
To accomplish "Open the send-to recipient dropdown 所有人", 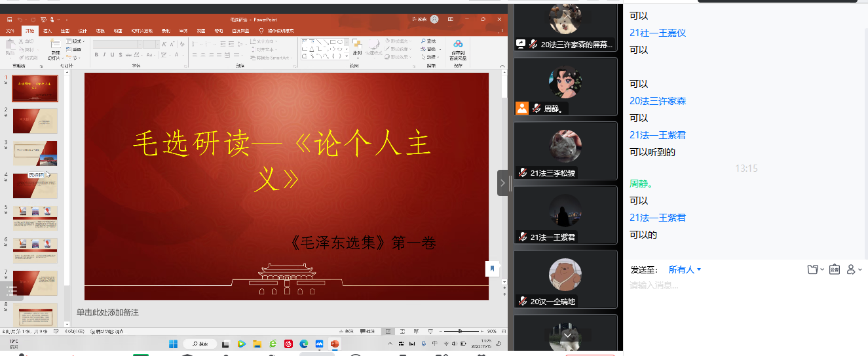I will point(685,269).
